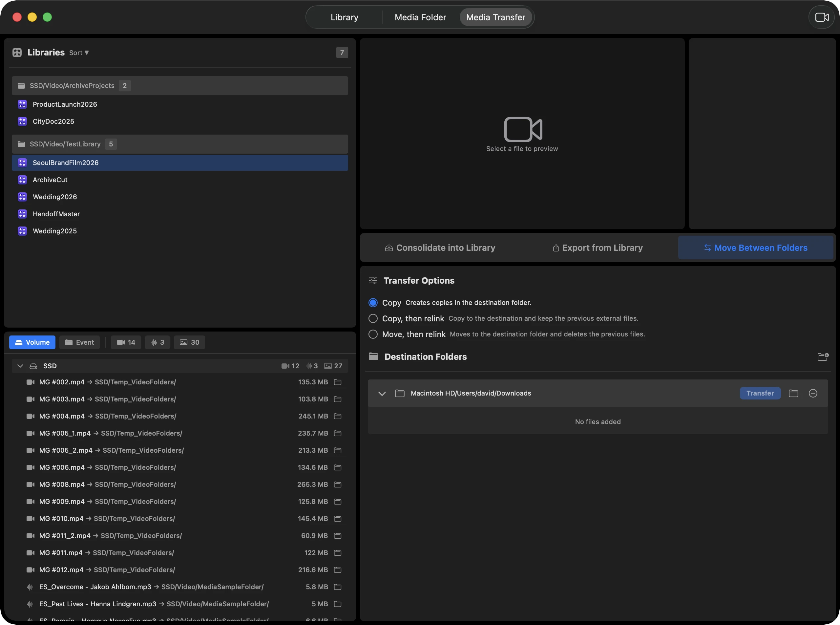Click the ProductLaunch2026 library icon

(x=22, y=104)
